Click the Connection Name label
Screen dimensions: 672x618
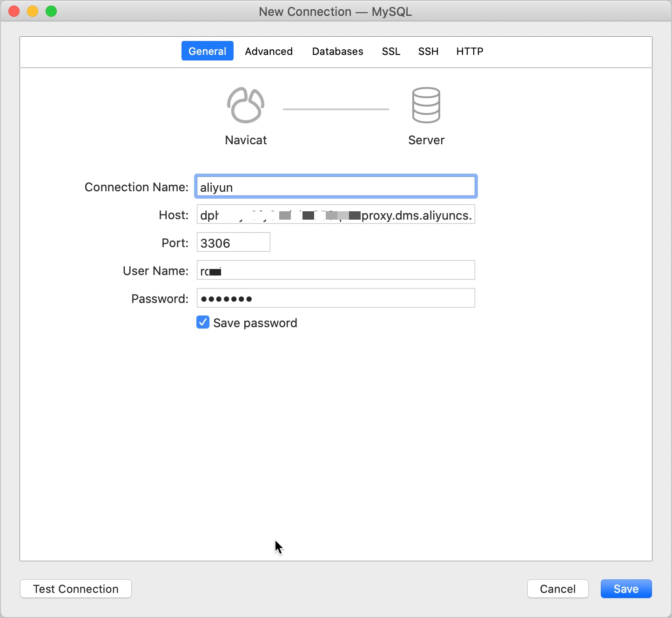point(136,187)
